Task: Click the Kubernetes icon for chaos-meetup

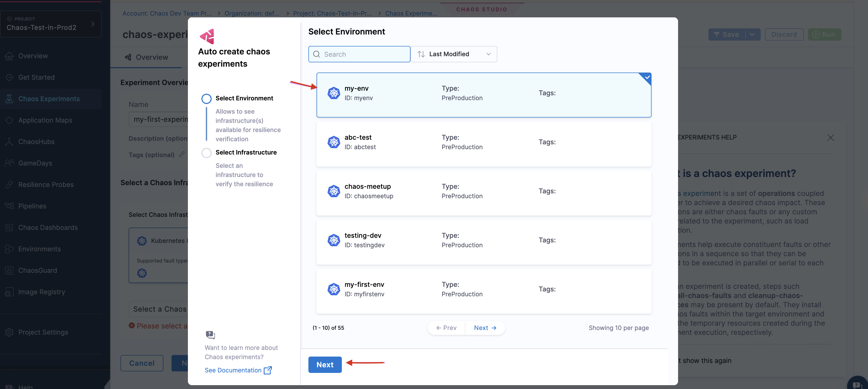Action: [x=334, y=191]
